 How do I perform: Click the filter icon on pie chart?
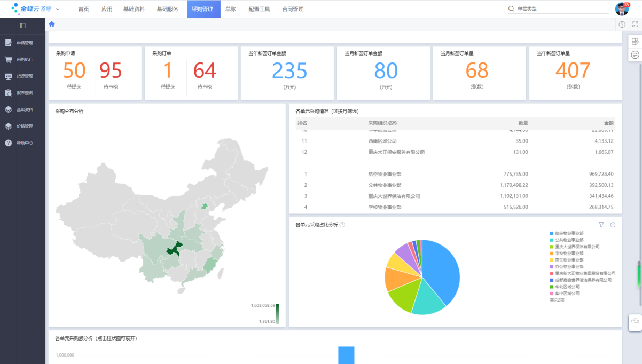[601, 225]
